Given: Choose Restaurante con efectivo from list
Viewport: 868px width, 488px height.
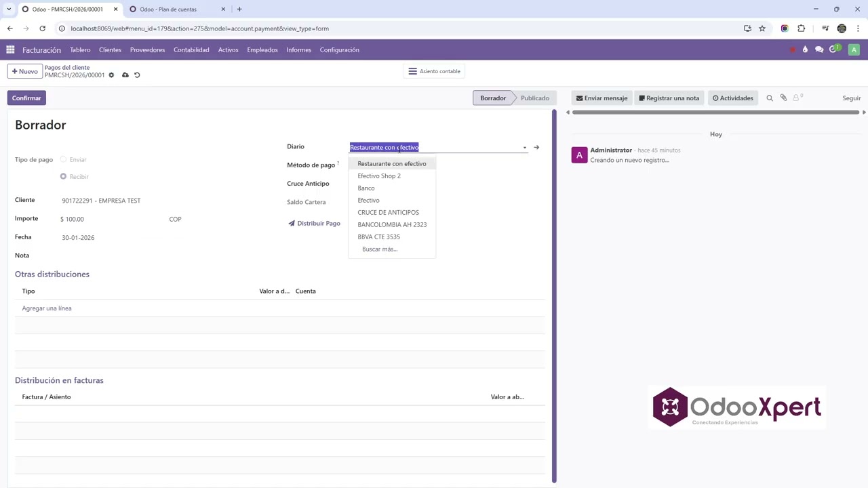Looking at the screenshot, I should (x=392, y=163).
